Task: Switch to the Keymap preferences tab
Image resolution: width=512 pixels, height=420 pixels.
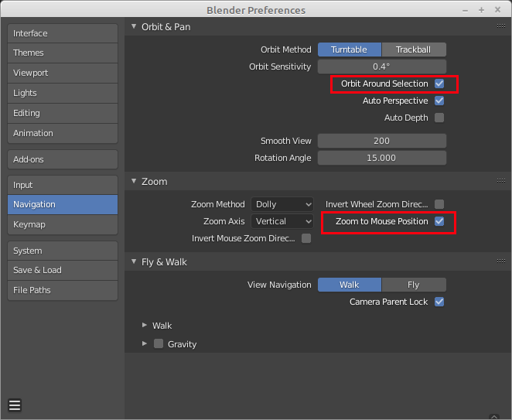Action: (x=62, y=224)
